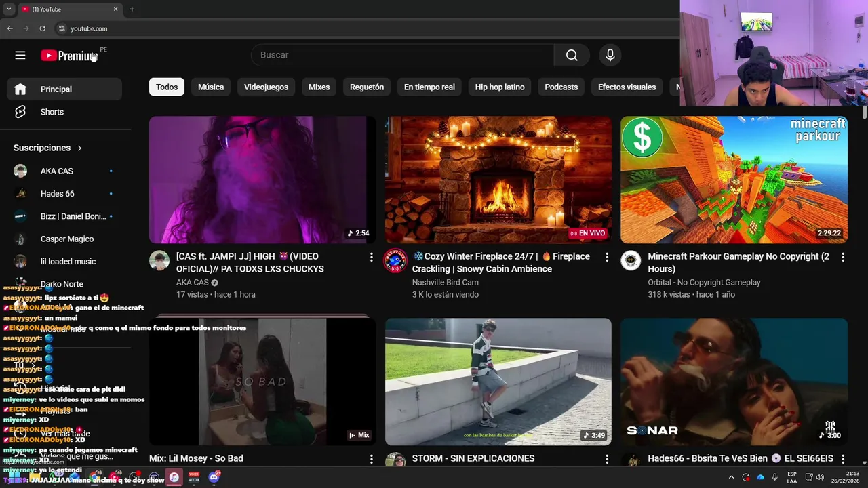The width and height of the screenshot is (868, 488).
Task: Open the CAS ft. JAMPI JJ title link
Action: pyautogui.click(x=250, y=263)
